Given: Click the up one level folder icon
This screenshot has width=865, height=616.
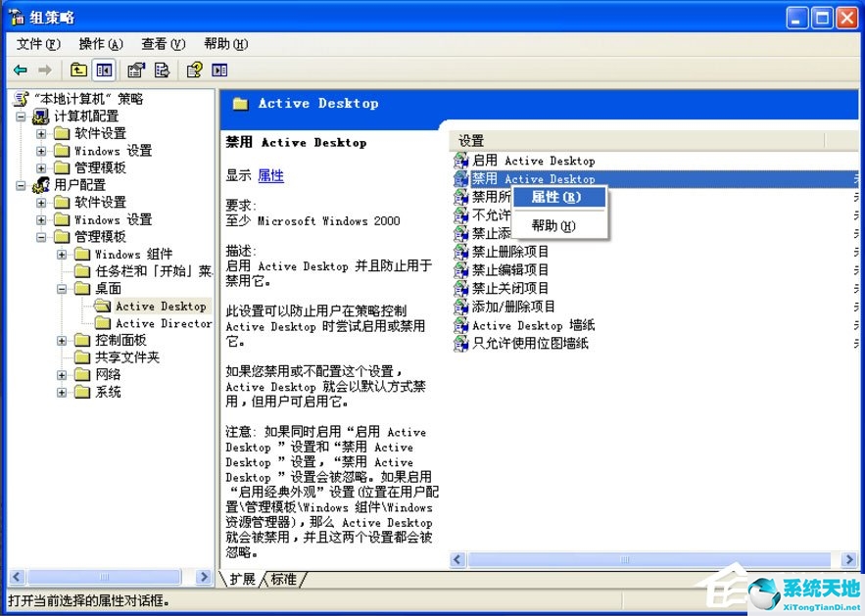Looking at the screenshot, I should 76,70.
